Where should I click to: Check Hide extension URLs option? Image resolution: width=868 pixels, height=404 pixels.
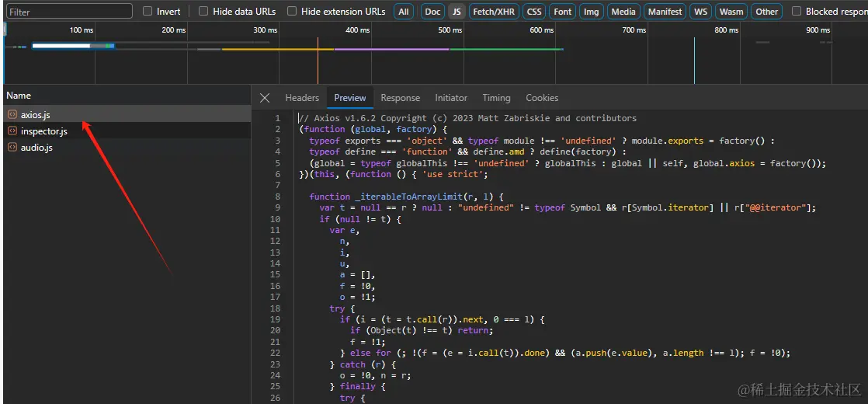click(292, 12)
